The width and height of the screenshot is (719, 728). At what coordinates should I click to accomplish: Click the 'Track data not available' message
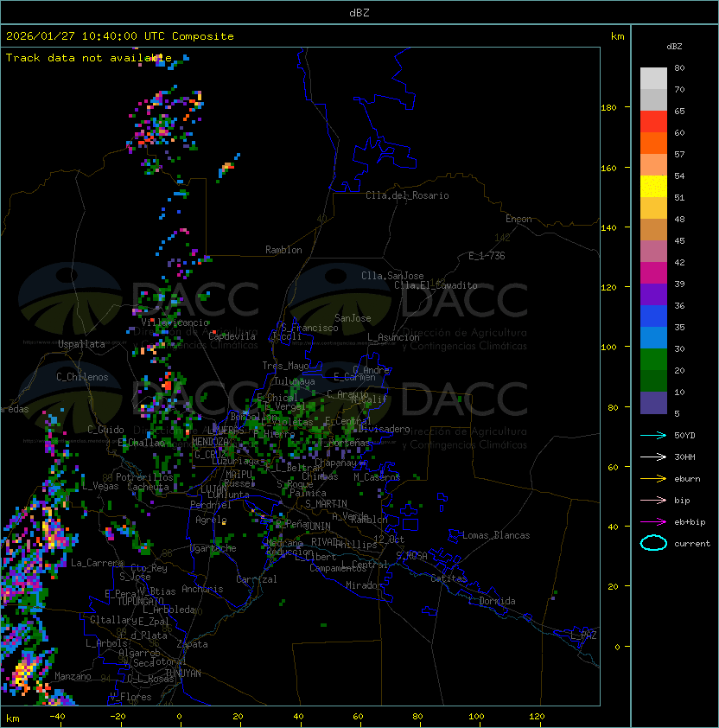tap(89, 58)
